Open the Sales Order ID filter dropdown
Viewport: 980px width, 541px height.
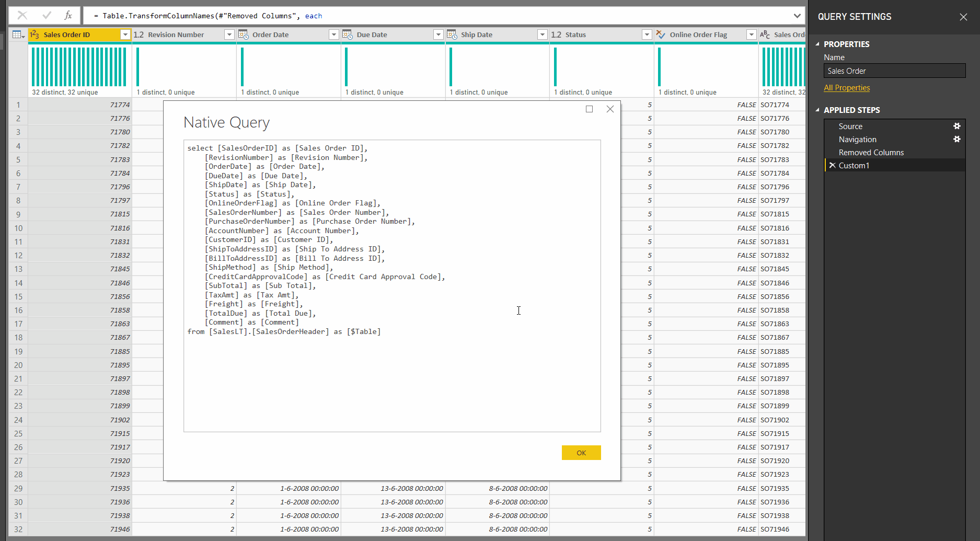pos(125,34)
